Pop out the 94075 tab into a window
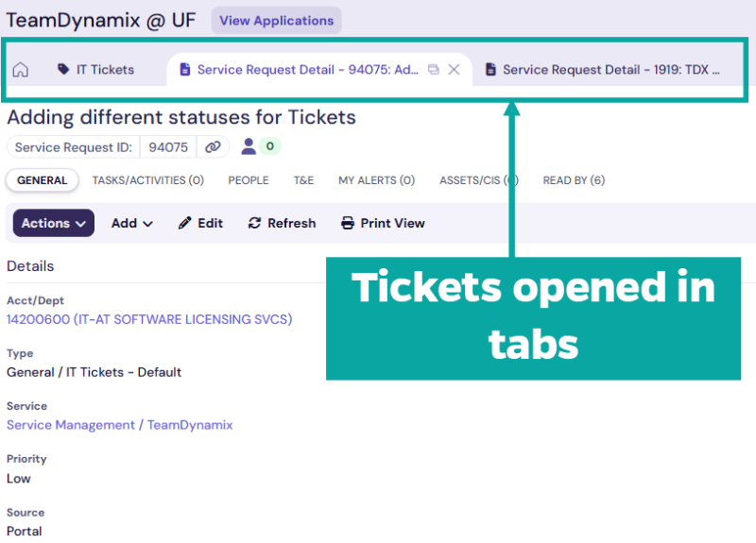The height and width of the screenshot is (543, 756). coord(434,69)
